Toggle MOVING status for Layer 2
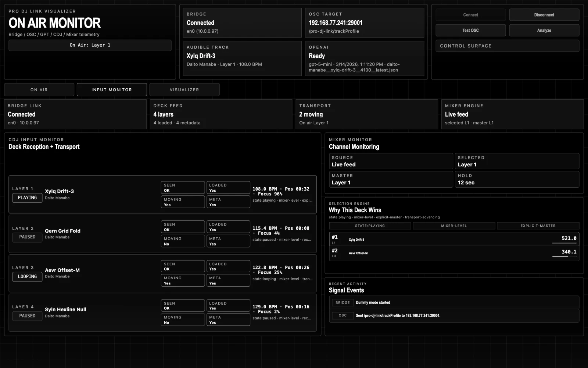588x368 pixels. (182, 241)
